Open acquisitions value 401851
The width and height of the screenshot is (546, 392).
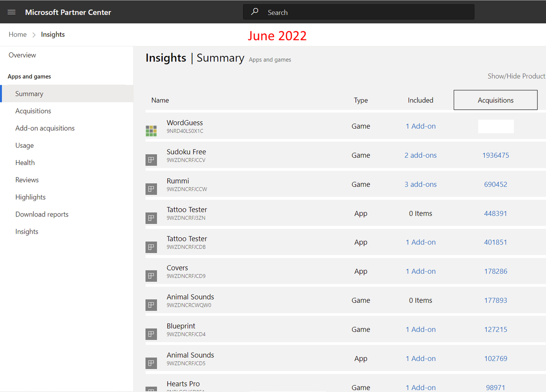[495, 242]
